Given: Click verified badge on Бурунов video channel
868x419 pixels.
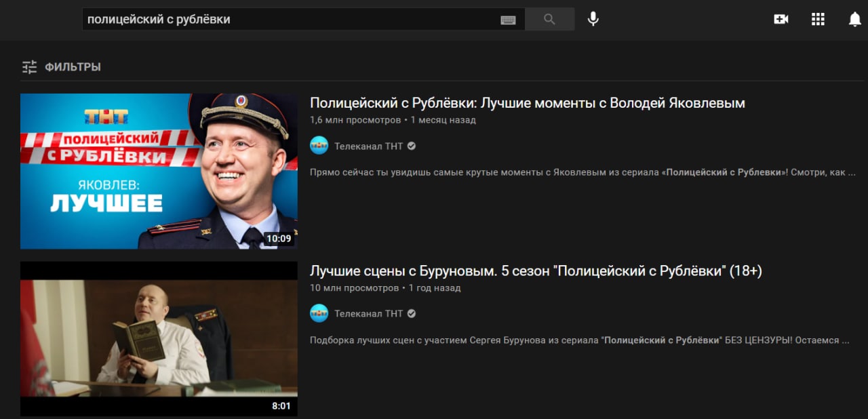Looking at the screenshot, I should tap(412, 313).
